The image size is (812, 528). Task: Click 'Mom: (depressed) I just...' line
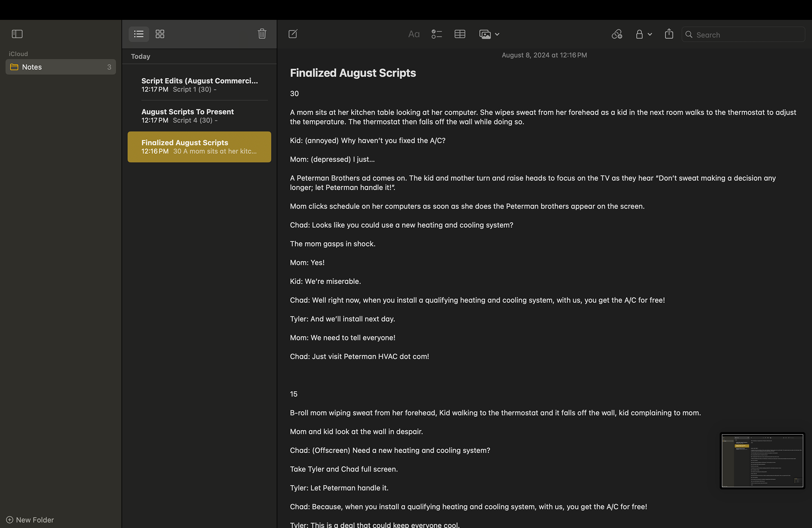click(332, 159)
